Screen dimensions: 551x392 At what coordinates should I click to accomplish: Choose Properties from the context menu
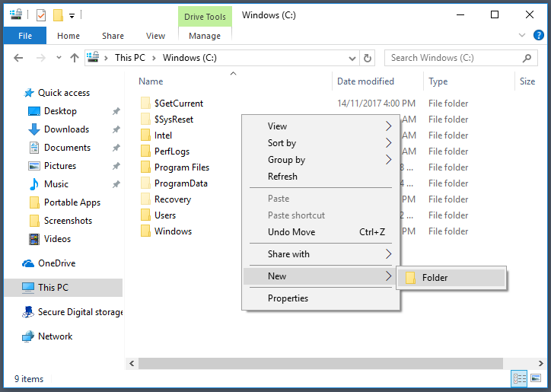pos(321,298)
